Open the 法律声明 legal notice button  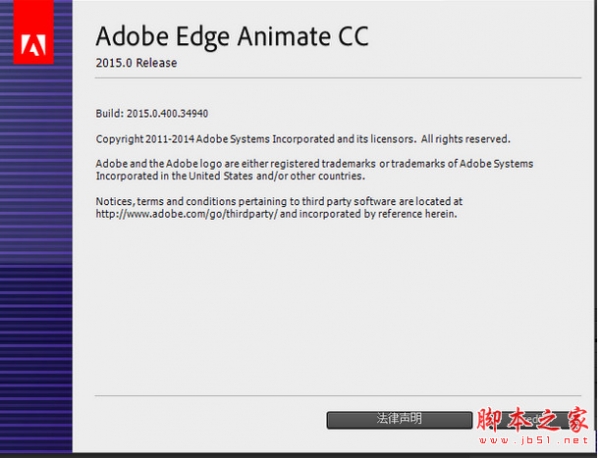tap(399, 419)
